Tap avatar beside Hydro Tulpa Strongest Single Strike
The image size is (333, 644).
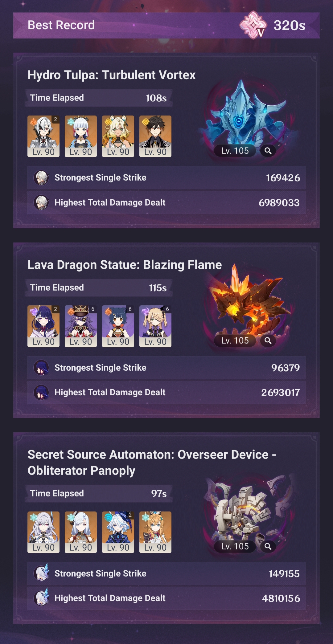tap(41, 178)
